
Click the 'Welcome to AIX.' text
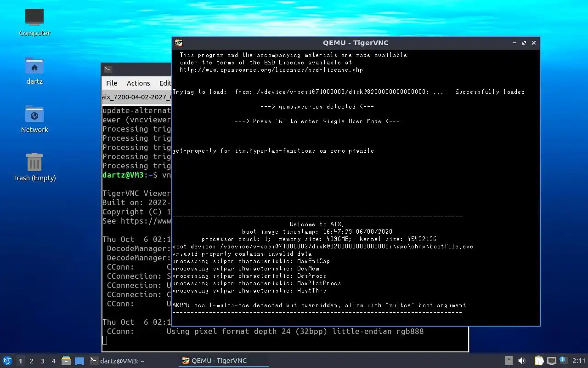317,224
